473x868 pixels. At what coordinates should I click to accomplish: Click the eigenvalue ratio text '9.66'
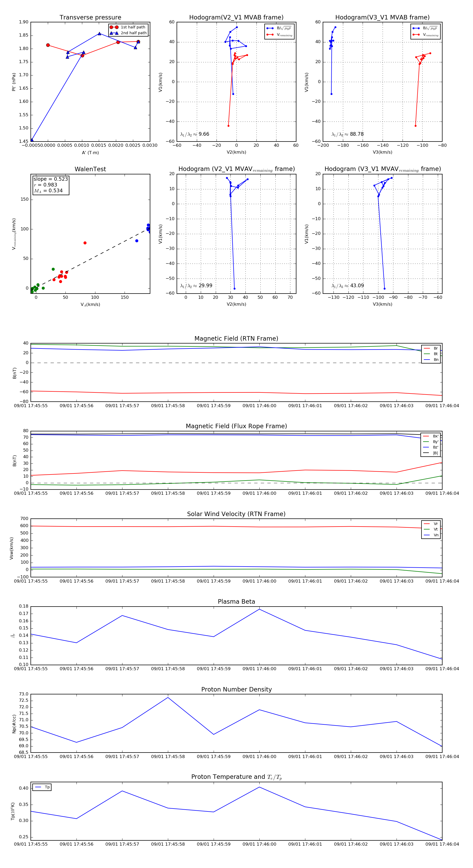coord(204,134)
